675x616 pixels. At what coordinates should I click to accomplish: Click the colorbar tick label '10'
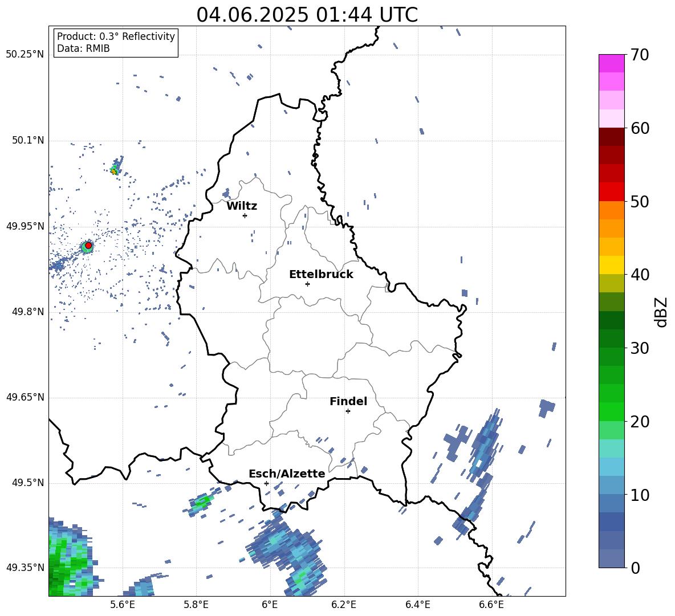click(640, 495)
